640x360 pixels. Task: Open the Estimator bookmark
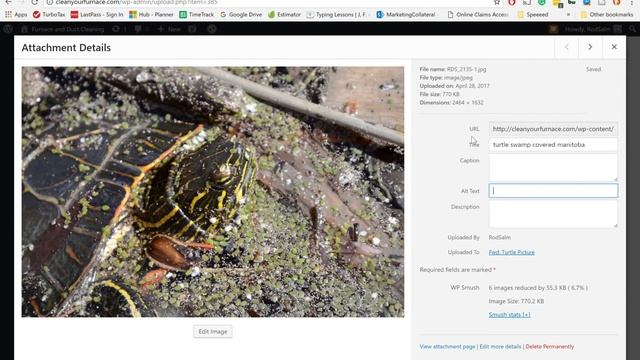pyautogui.click(x=284, y=14)
